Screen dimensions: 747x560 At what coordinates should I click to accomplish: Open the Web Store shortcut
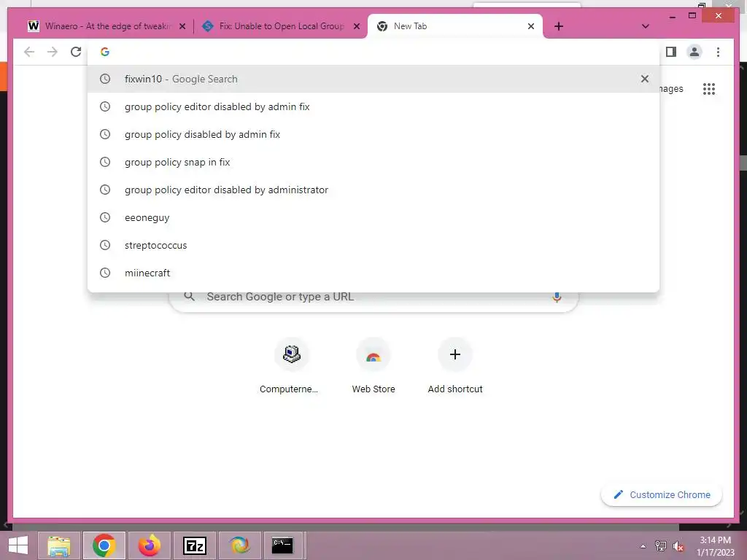point(373,366)
